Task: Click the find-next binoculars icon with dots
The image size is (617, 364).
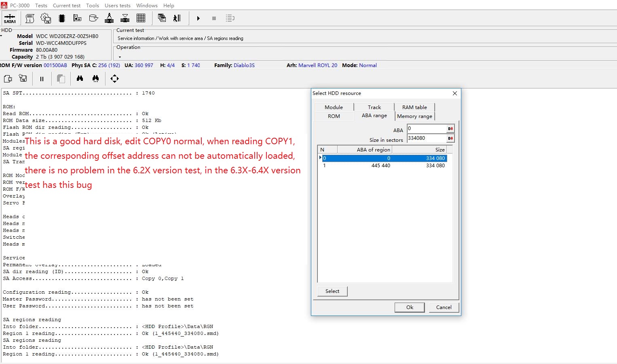Action: pyautogui.click(x=95, y=78)
